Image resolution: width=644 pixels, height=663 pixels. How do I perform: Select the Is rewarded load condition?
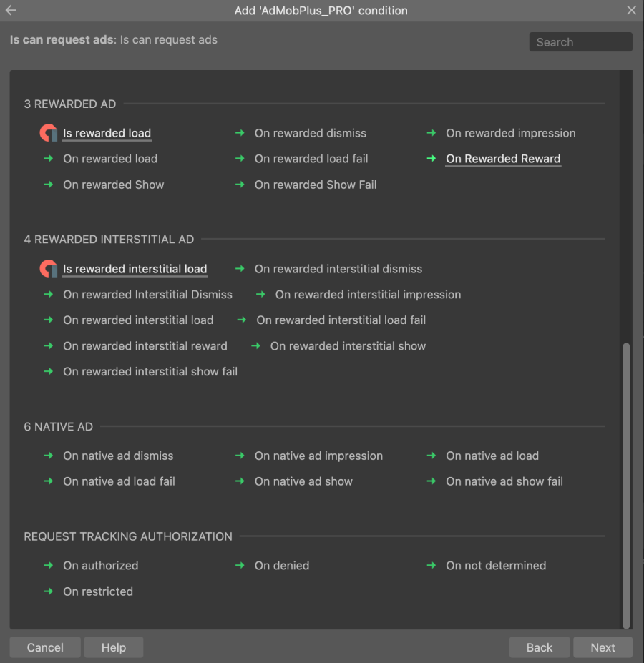coord(107,132)
